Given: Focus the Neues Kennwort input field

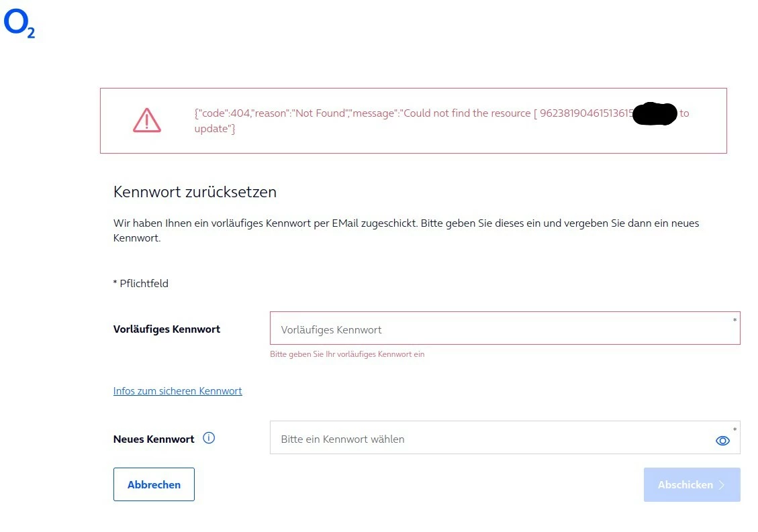Looking at the screenshot, I should [490, 439].
